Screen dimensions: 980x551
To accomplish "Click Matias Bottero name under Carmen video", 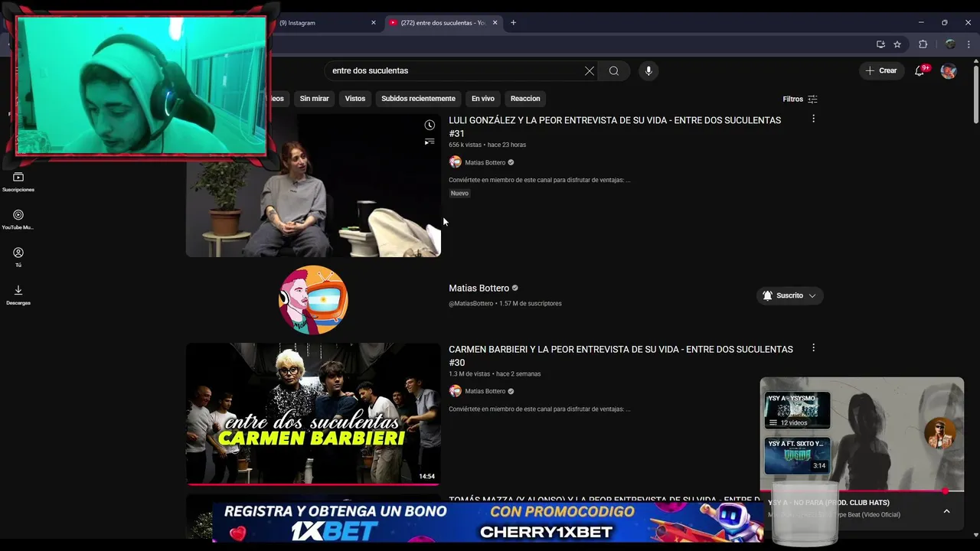I will coord(485,391).
